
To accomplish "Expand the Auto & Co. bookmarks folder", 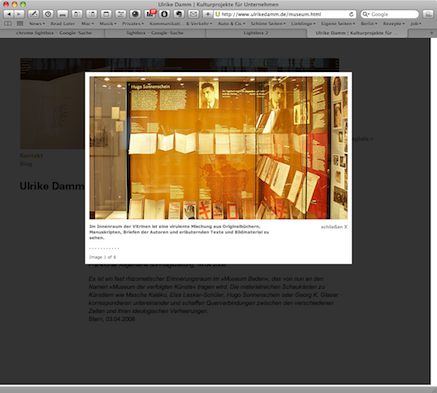I will tap(231, 24).
